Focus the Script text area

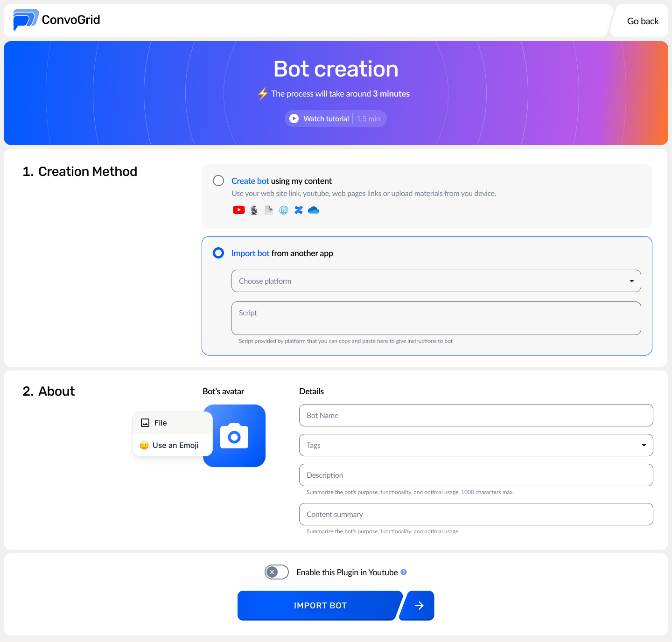[436, 318]
